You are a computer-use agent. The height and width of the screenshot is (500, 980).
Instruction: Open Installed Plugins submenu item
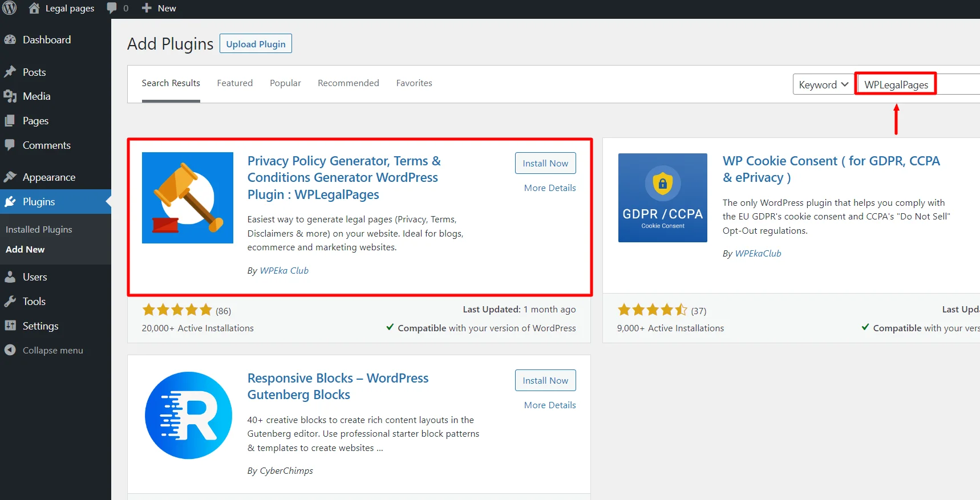click(39, 230)
